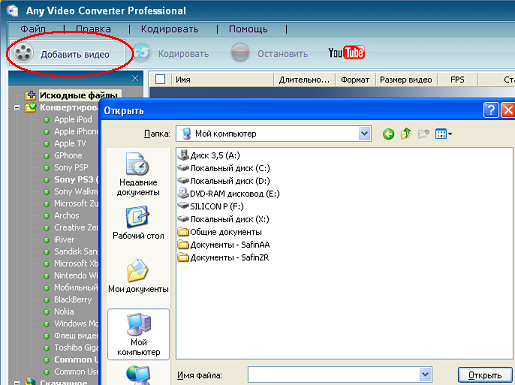Select the SILICON P (F:) drive
Screen dimensions: 515x385
tap(211, 206)
